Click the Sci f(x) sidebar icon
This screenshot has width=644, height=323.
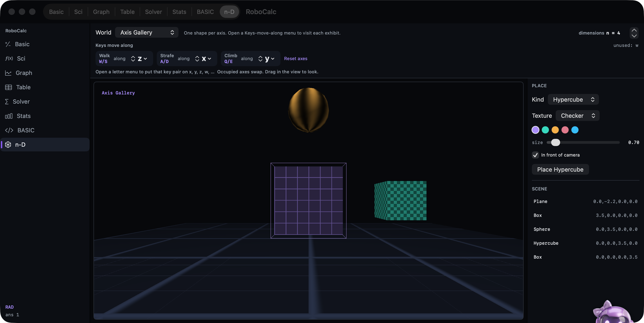pyautogui.click(x=9, y=59)
